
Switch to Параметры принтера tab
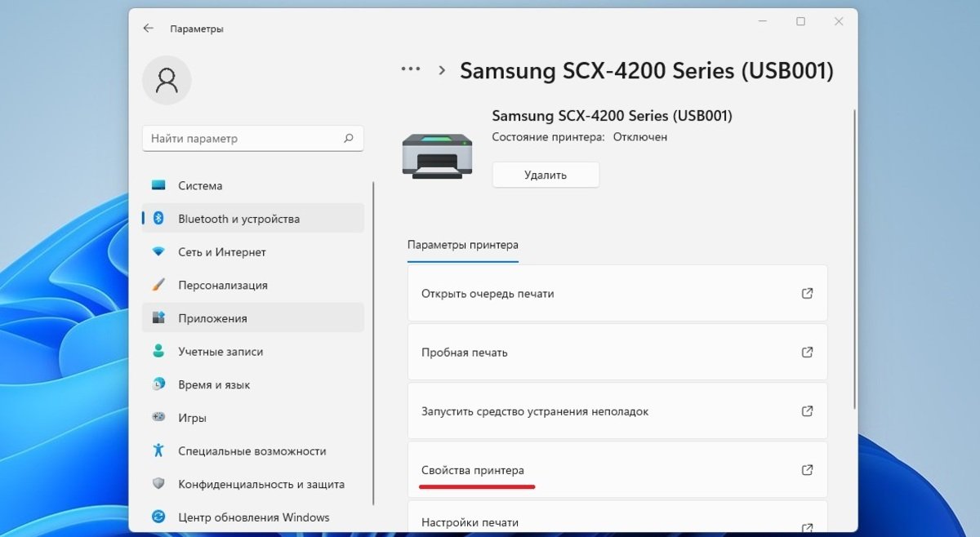[x=462, y=245]
